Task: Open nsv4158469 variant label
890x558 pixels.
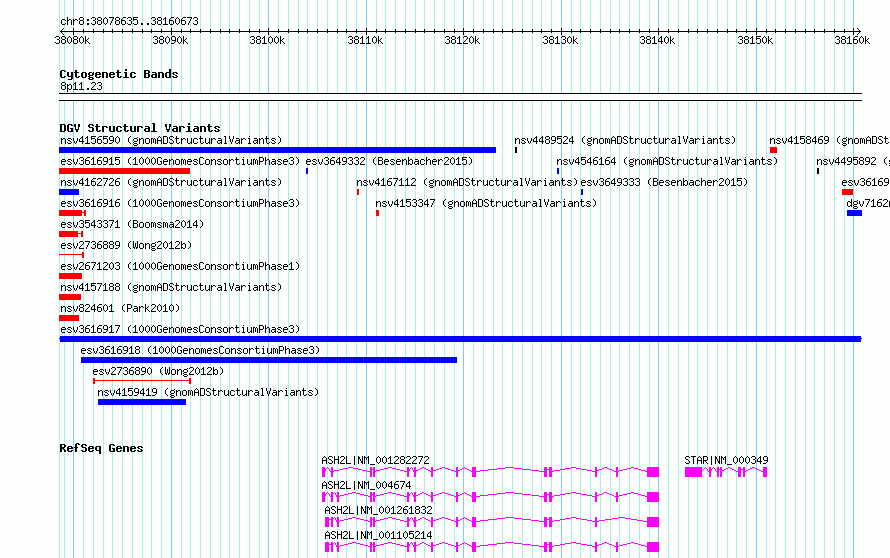Action: pyautogui.click(x=829, y=140)
